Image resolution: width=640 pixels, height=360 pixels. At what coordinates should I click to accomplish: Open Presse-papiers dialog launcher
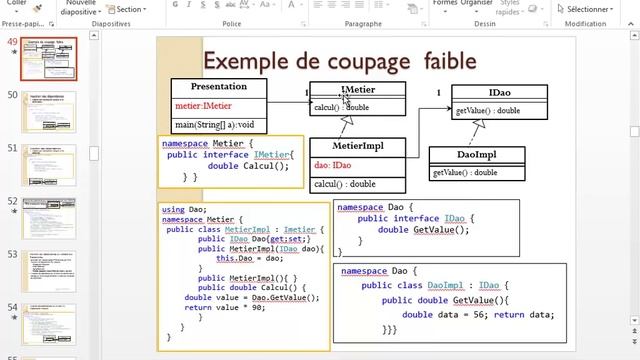51,24
